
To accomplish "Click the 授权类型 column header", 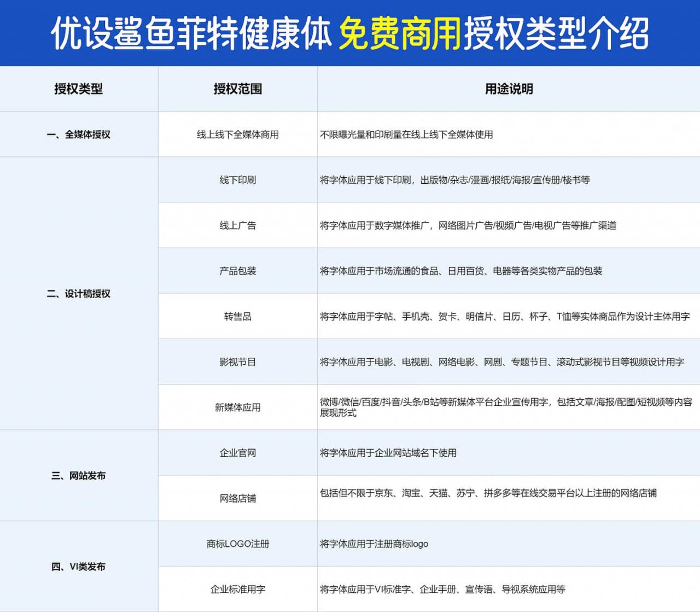I will coord(79,88).
